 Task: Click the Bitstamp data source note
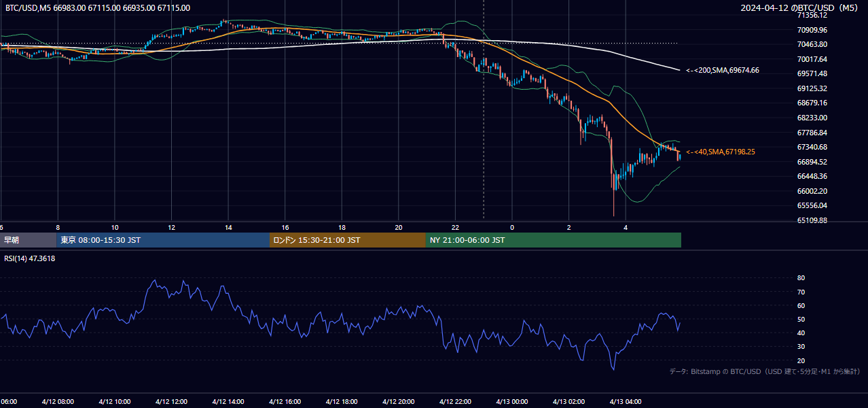point(765,371)
